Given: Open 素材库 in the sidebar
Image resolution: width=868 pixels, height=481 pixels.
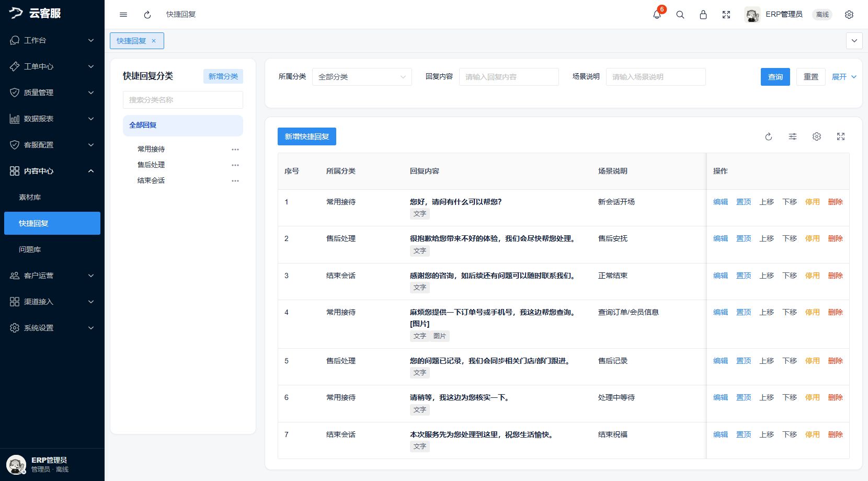Looking at the screenshot, I should 52,197.
